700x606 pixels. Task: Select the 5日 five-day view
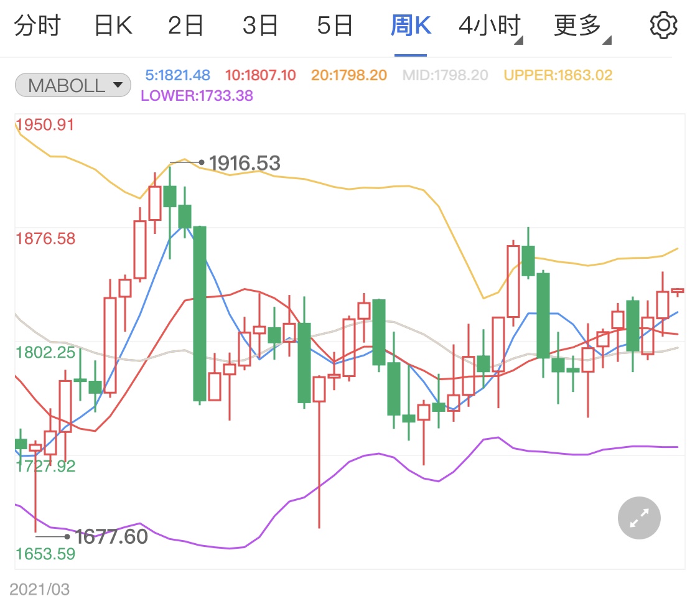(335, 25)
